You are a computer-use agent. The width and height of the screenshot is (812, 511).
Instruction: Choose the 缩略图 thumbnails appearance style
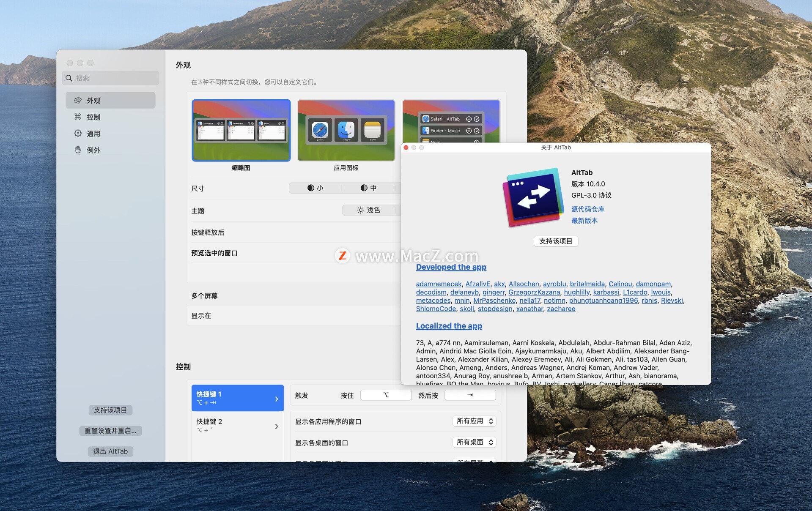tap(241, 131)
